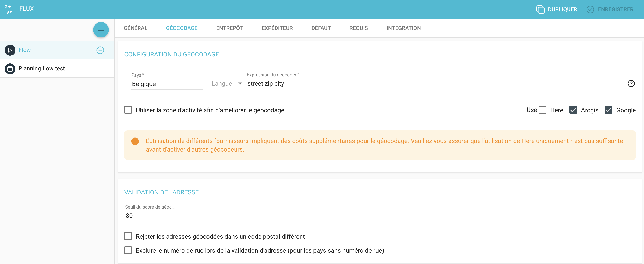Click the plus button to add a flow

tap(101, 30)
